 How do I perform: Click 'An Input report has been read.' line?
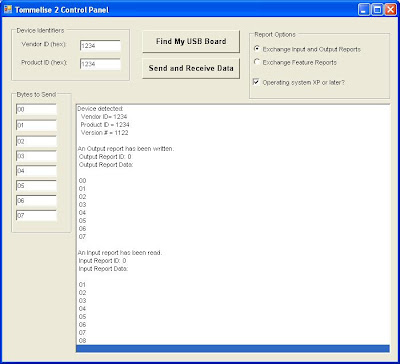(120, 253)
